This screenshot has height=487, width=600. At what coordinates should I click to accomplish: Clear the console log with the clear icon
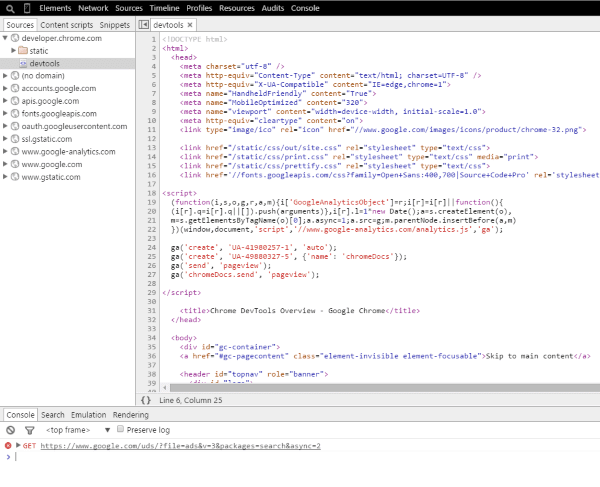(x=10, y=430)
